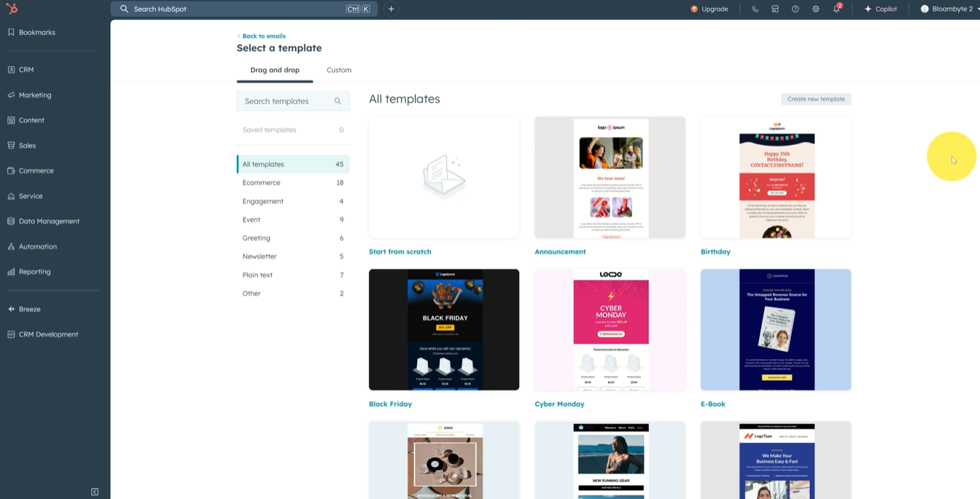Open the help question mark icon
This screenshot has height=499, width=980.
796,9
